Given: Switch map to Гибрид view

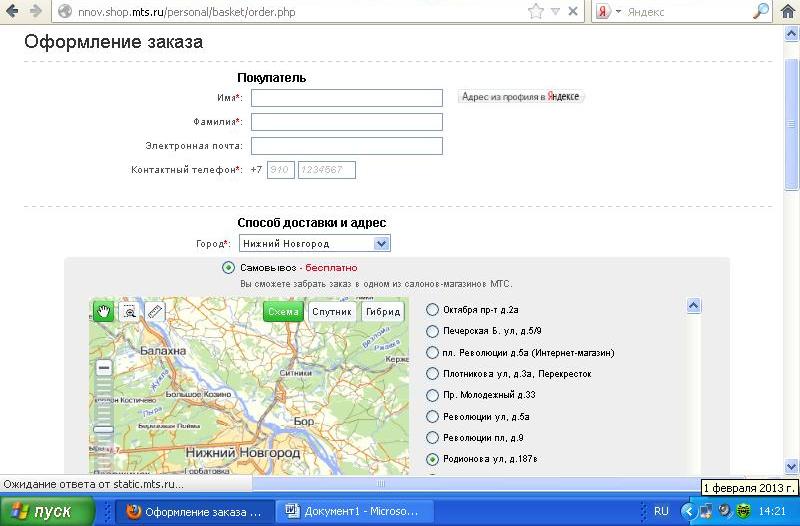Looking at the screenshot, I should pos(381,311).
